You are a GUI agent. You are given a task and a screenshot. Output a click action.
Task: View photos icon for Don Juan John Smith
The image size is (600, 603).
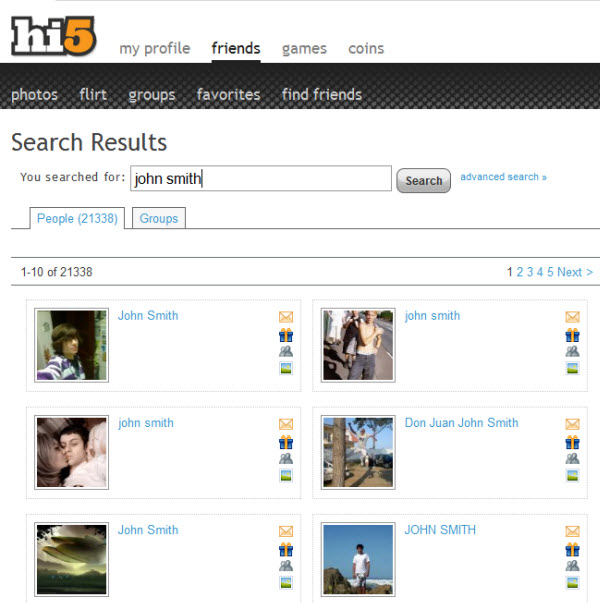coord(572,476)
